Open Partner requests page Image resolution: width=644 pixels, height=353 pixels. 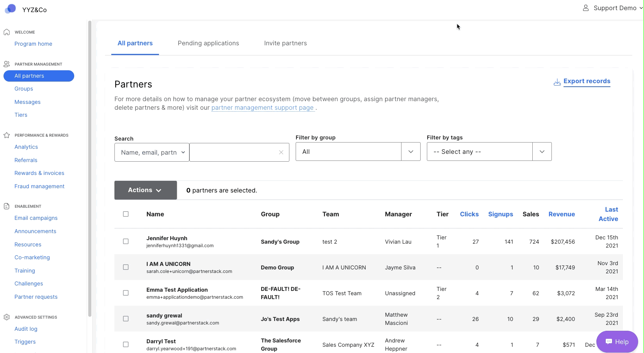[x=36, y=297]
